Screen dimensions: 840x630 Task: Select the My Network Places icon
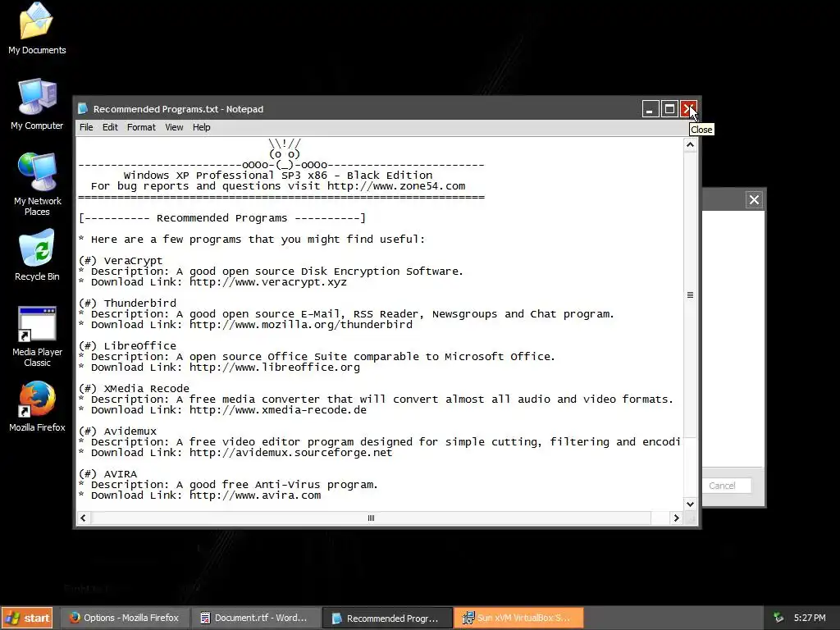click(37, 184)
